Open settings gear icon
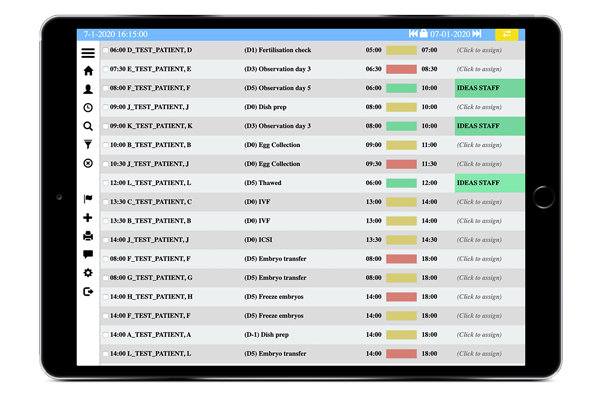This screenshot has height=400, width=600. pos(88,273)
